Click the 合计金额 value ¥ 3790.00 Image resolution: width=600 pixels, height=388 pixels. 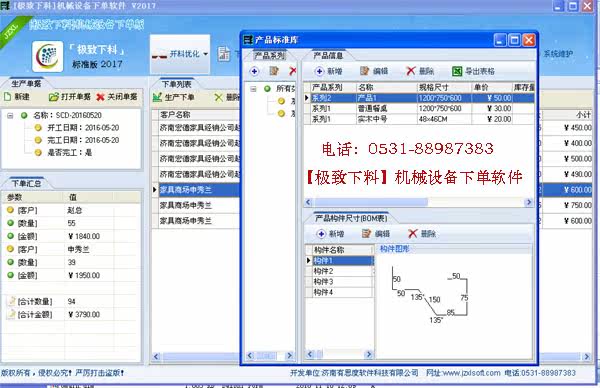[84, 315]
